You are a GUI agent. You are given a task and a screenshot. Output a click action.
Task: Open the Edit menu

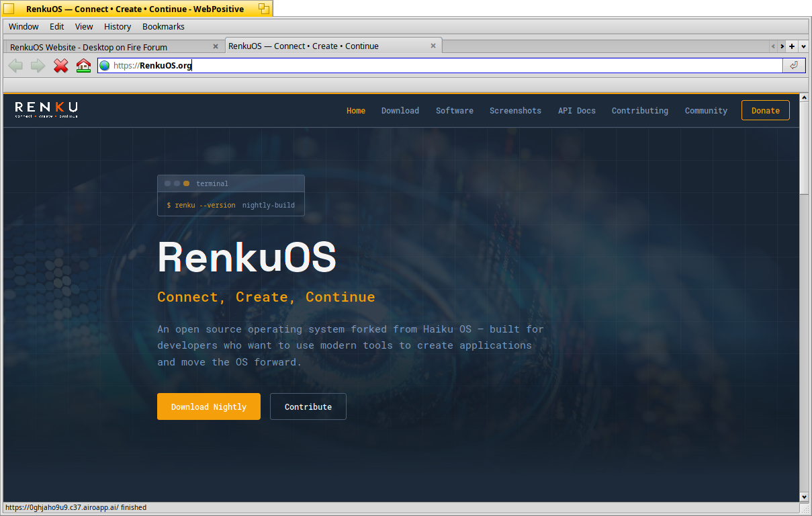coord(57,27)
